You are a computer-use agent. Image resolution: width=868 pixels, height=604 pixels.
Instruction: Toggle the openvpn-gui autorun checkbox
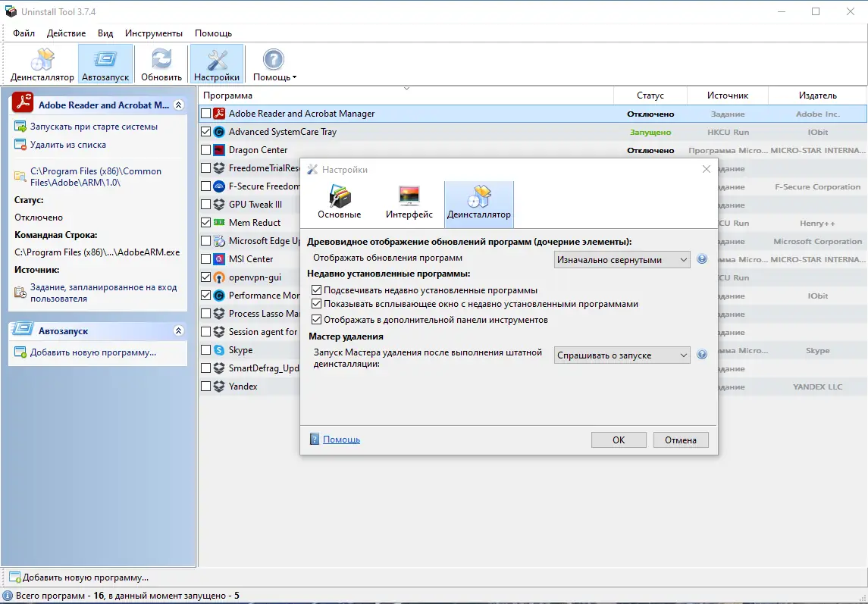206,277
